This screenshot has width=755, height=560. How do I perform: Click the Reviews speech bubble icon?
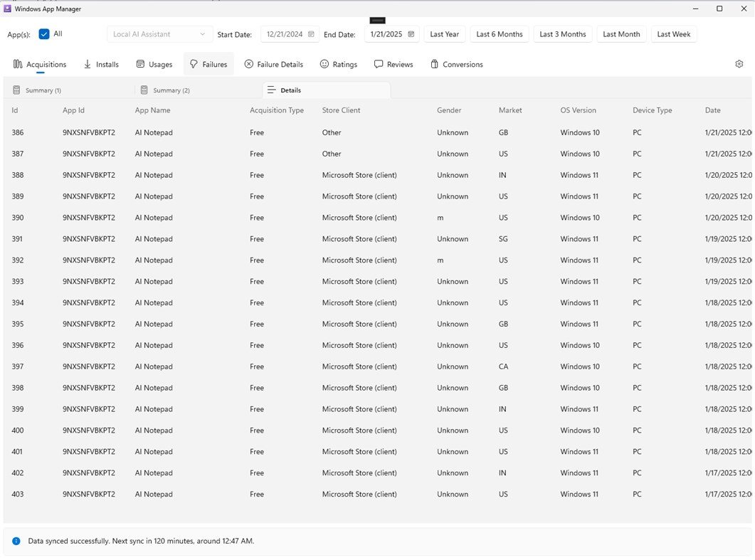click(x=379, y=64)
